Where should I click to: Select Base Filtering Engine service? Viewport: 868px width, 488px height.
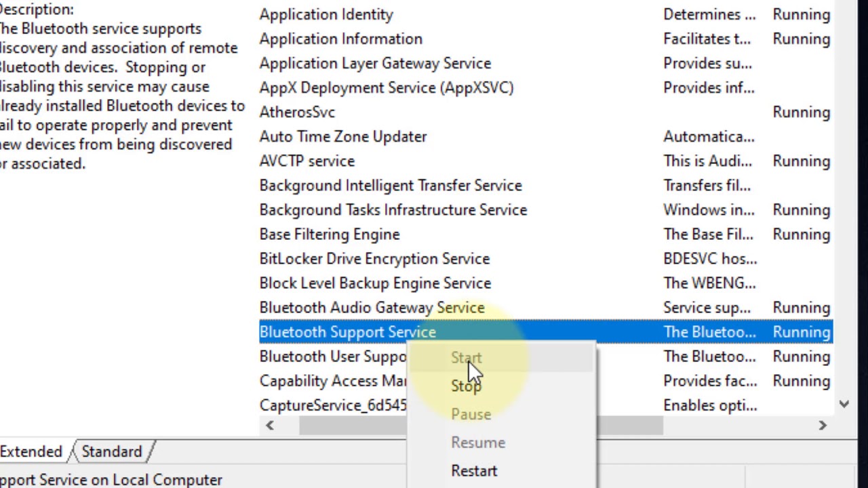coord(546,234)
